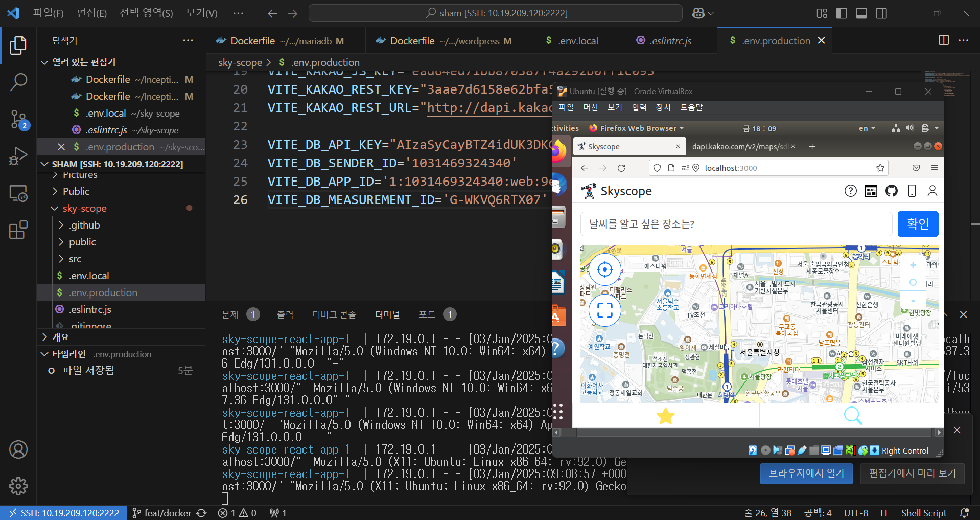This screenshot has height=520, width=980.
Task: Open the 머신 menu in VirtualBox
Action: (590, 107)
